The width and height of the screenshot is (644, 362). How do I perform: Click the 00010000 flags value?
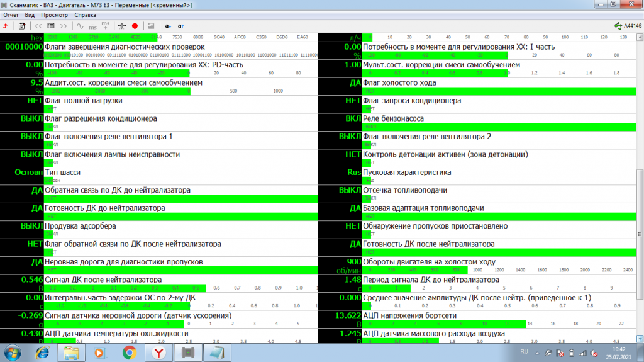point(25,47)
